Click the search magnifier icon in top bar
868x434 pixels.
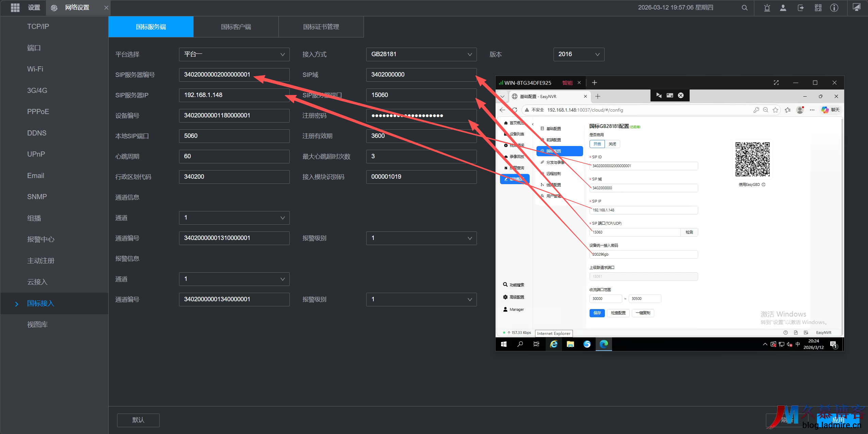[x=744, y=8]
